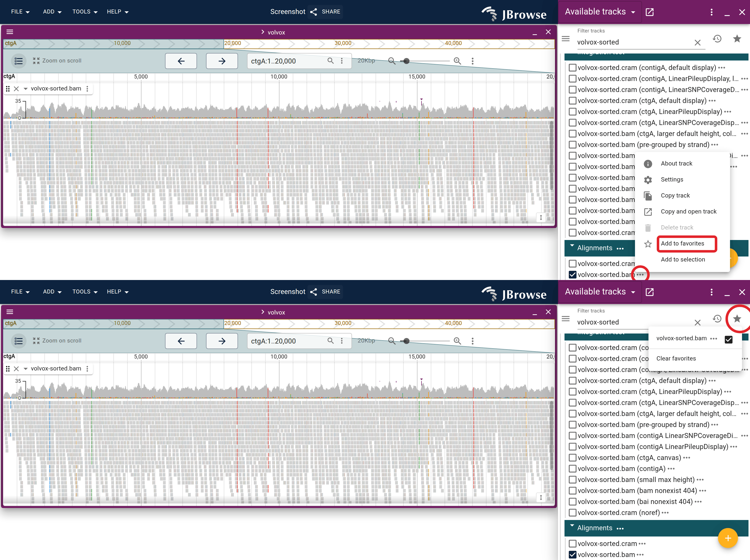Clear the track filter in the lower screenshot
Viewport: 750px width, 560px height.
[697, 322]
